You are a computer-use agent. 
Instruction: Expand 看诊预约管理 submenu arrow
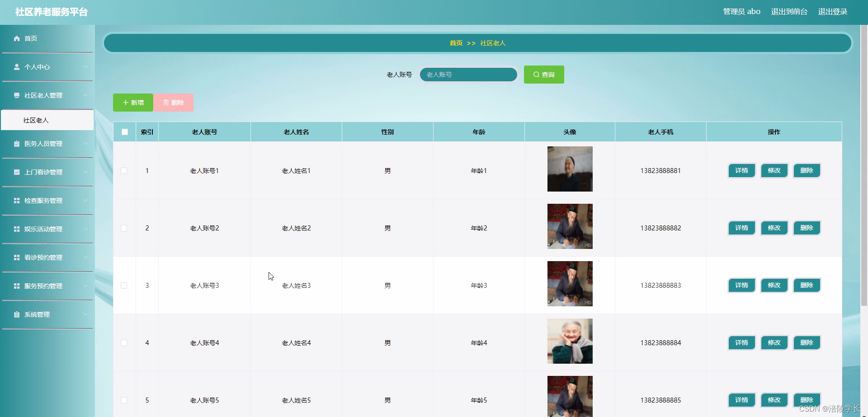point(86,258)
